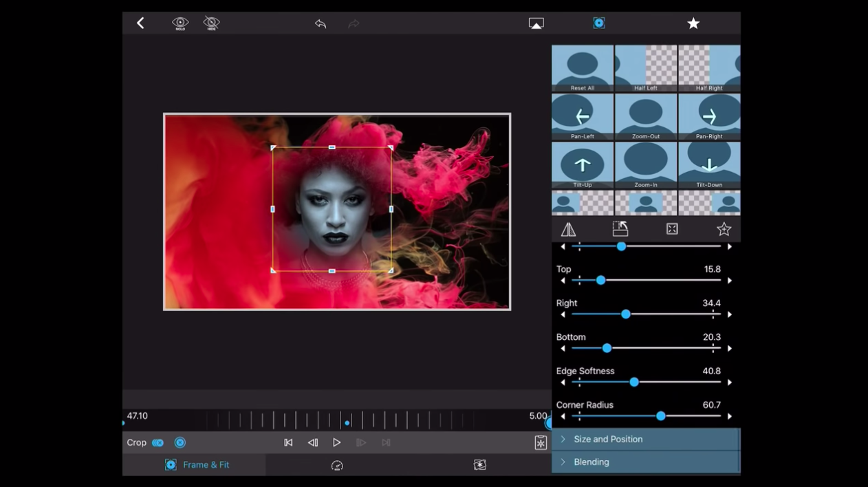Toggle the Solo eye icon
This screenshot has width=868, height=487.
[x=180, y=23]
